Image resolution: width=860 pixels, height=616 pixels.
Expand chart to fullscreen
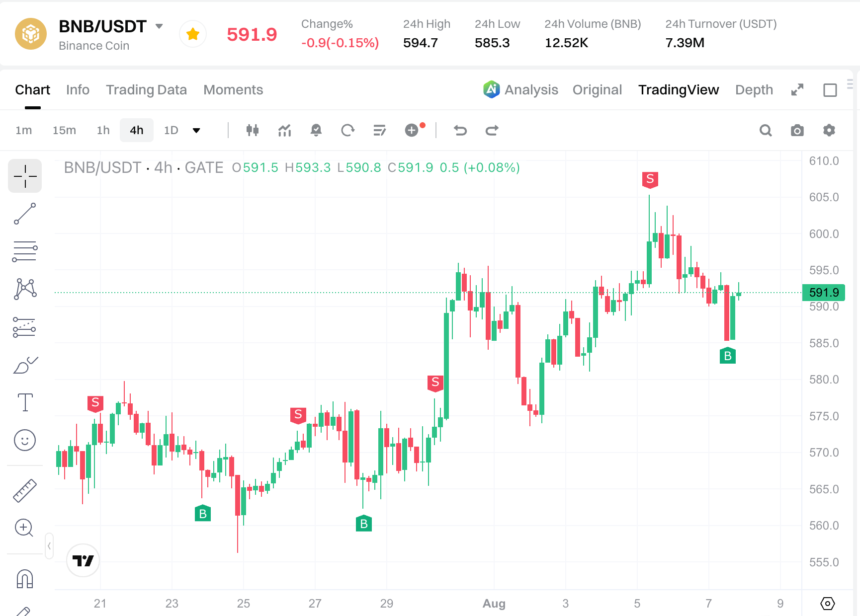(x=797, y=90)
